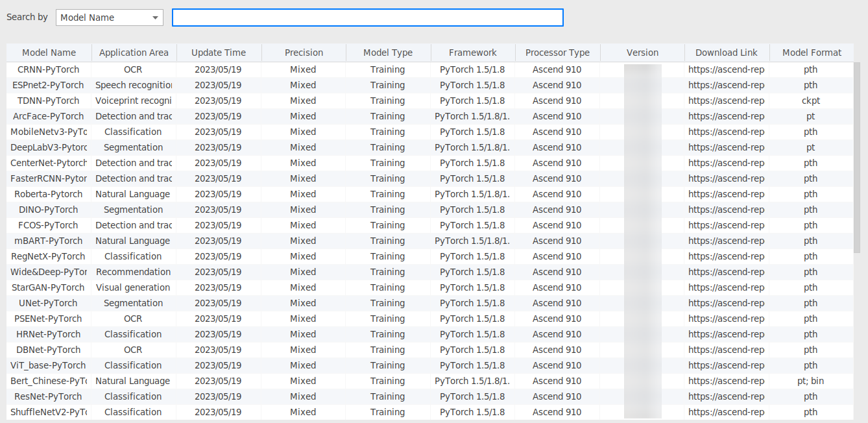Select the Mixed precision cell for FCOS-PyTorch
This screenshot has height=423, width=868.
point(303,225)
